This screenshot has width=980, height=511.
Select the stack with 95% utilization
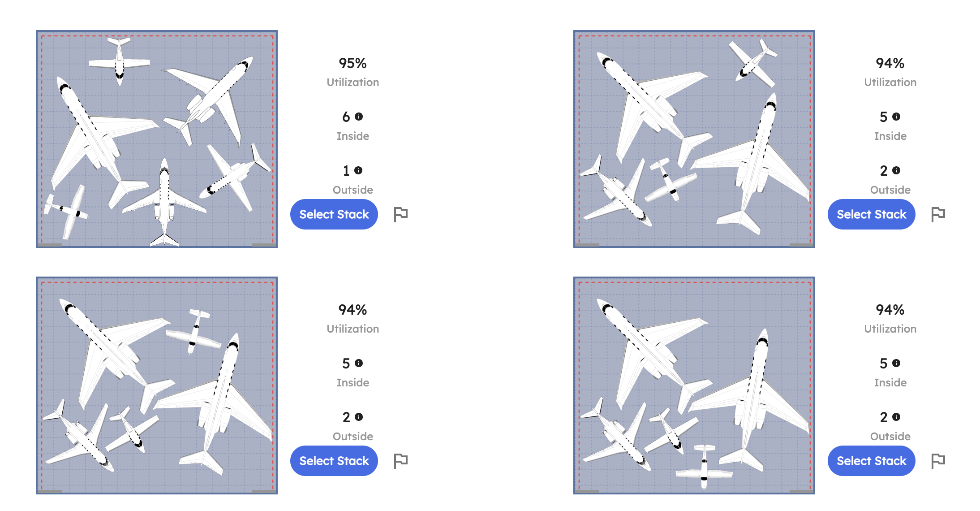(x=334, y=214)
